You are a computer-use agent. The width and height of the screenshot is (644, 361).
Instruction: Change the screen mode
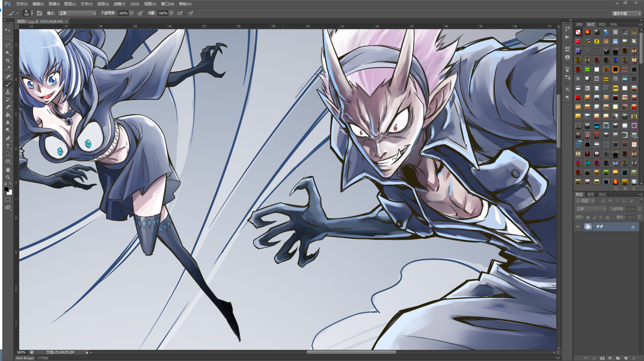tap(8, 208)
